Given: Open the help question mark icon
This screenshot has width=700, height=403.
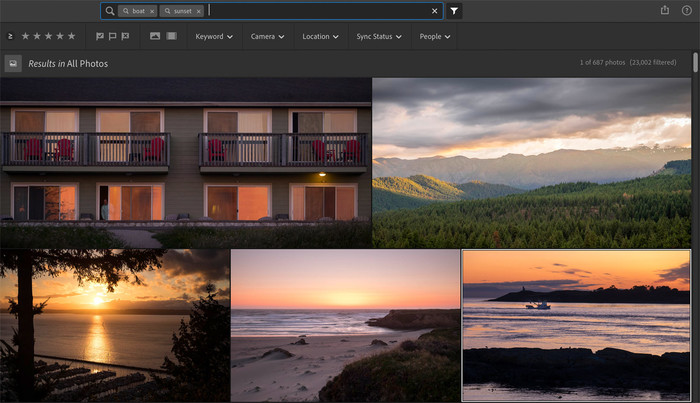Looking at the screenshot, I should (x=686, y=11).
